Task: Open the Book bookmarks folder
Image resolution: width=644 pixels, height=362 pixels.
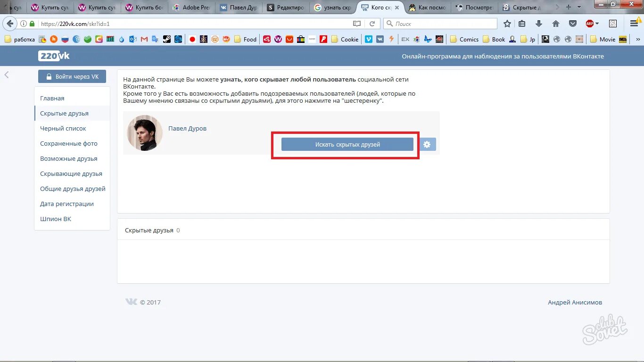Action: point(494,40)
